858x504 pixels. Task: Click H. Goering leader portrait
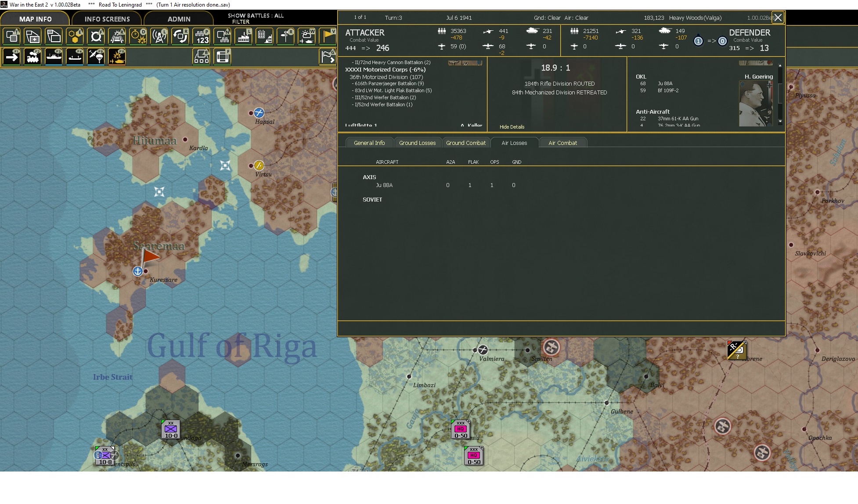(756, 104)
